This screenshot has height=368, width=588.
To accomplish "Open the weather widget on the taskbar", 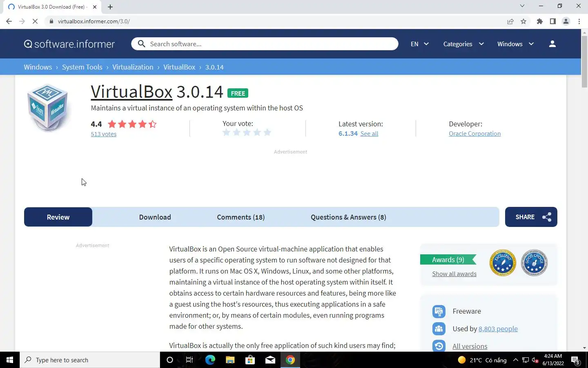I will coord(482,360).
